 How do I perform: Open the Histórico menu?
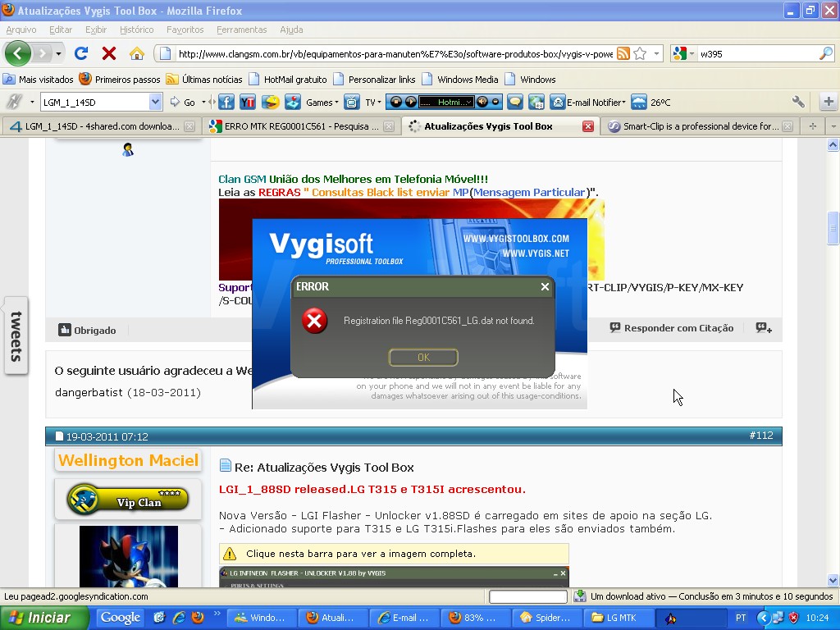(x=137, y=30)
